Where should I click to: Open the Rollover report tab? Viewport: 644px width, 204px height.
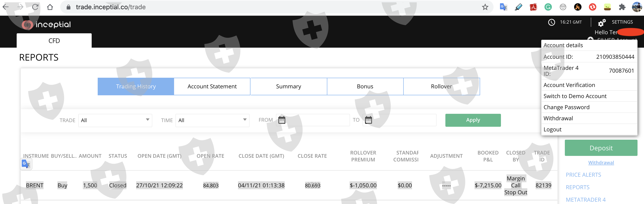click(x=441, y=87)
